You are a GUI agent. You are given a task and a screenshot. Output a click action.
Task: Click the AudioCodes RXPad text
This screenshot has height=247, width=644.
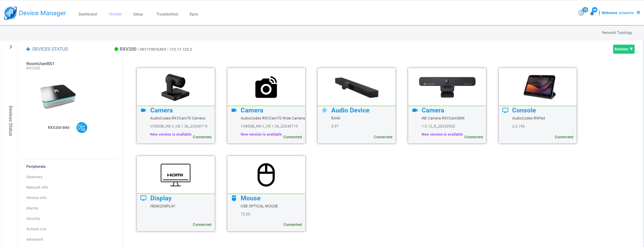(x=529, y=118)
